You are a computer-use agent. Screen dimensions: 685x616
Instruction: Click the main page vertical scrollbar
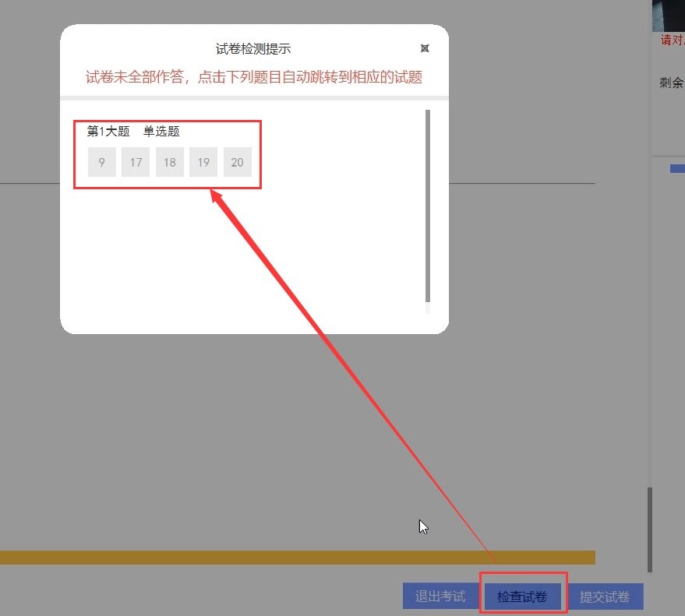tap(648, 530)
